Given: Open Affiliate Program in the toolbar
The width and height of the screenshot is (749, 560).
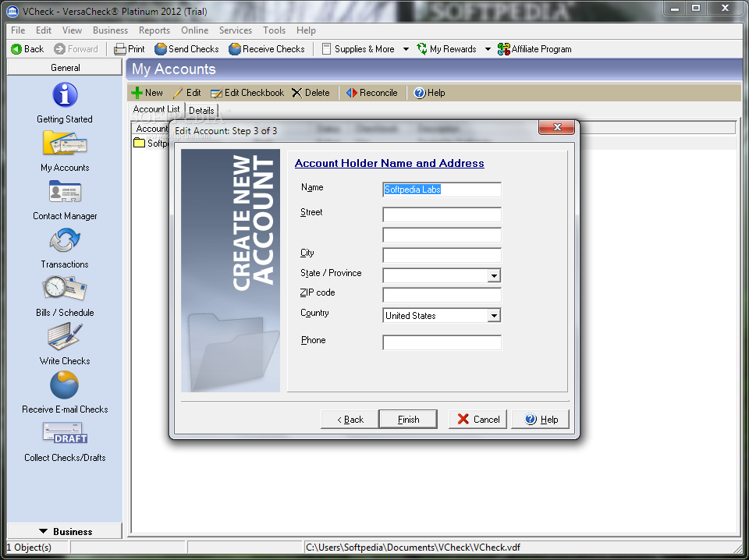Looking at the screenshot, I should (534, 48).
